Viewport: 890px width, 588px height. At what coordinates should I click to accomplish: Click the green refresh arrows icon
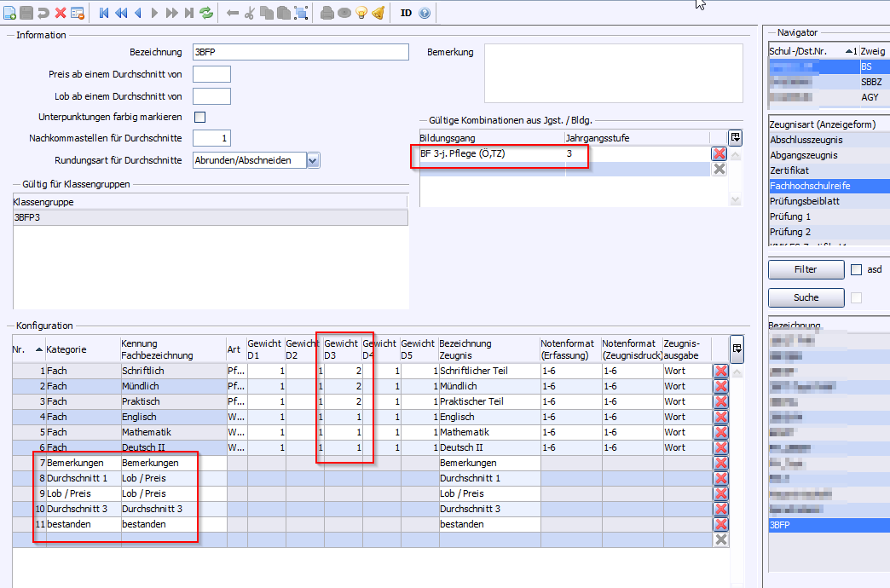206,13
